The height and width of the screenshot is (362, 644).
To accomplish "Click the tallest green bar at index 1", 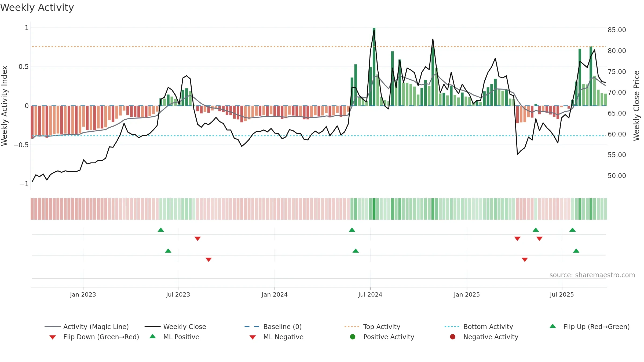I will point(374,67).
